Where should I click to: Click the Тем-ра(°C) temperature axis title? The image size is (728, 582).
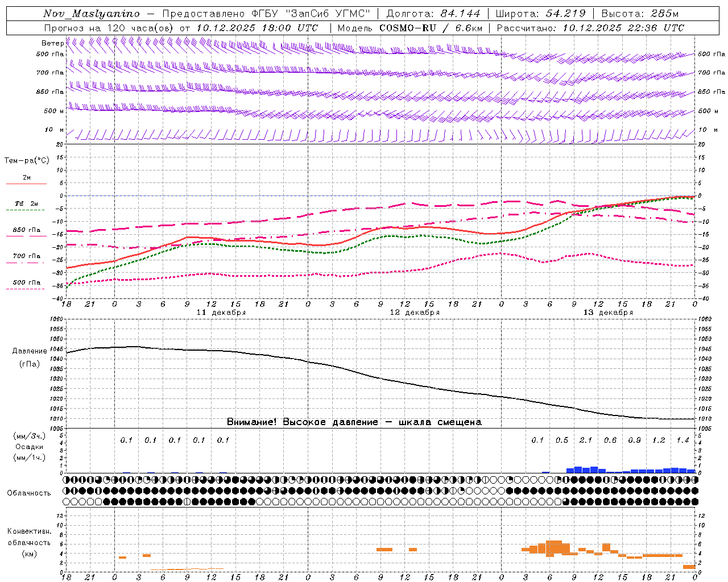[27, 161]
